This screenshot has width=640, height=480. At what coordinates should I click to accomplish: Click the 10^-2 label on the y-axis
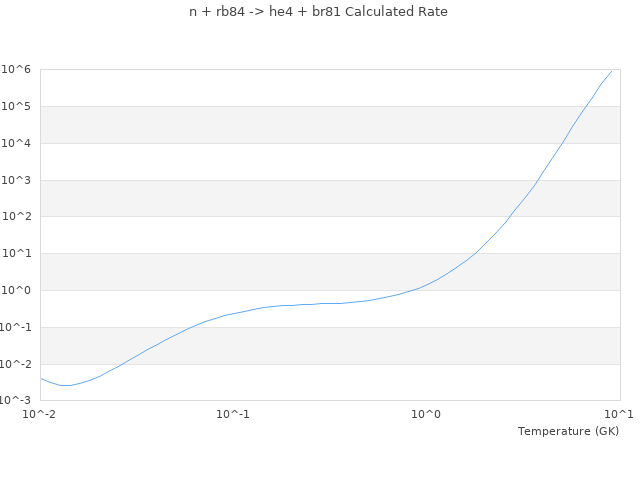pos(17,364)
